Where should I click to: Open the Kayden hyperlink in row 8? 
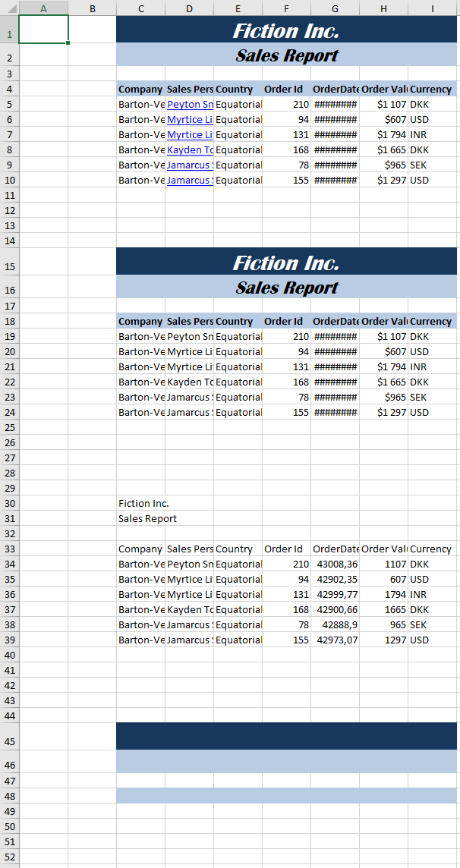[190, 149]
